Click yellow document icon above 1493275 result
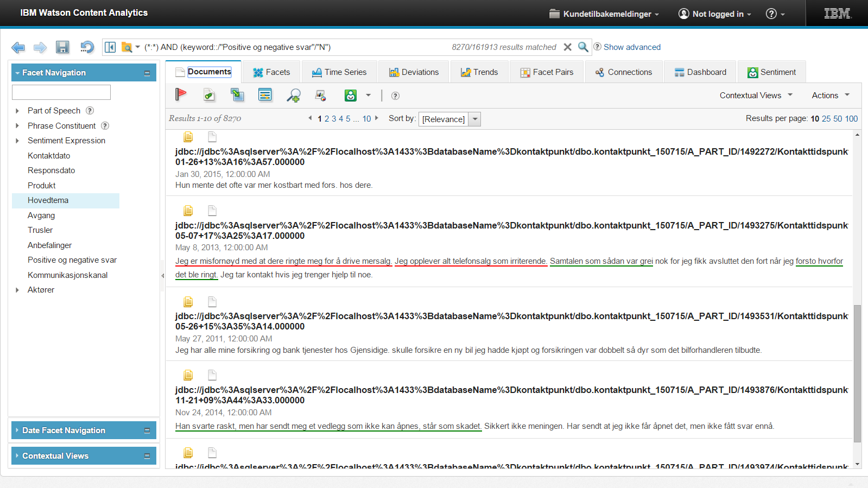 tap(188, 211)
